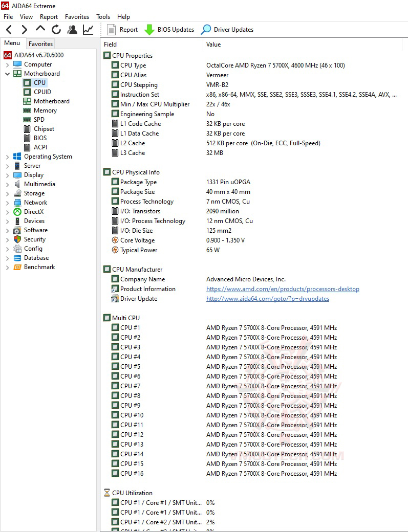Select the DirectX node
This screenshot has height=532, width=408.
29,212
